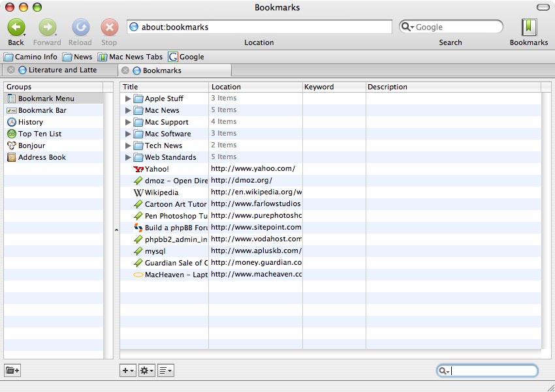
Task: Click the Address Book icon
Action: [x=12, y=157]
